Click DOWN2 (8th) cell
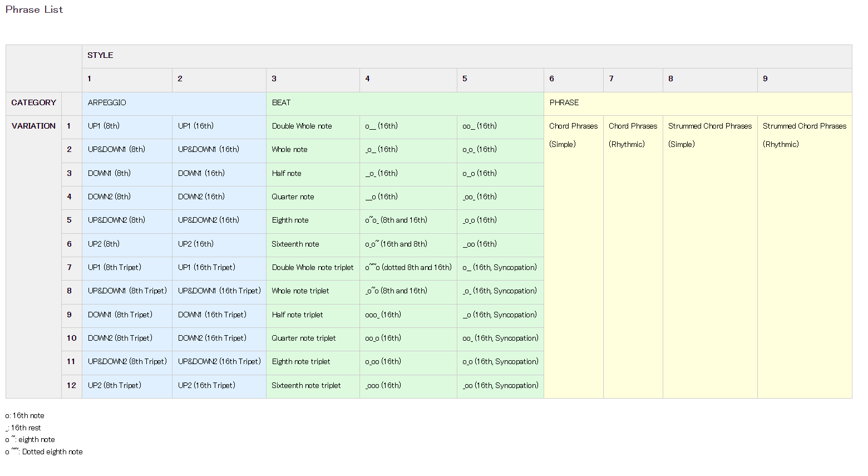This screenshot has width=868, height=476. (x=127, y=198)
